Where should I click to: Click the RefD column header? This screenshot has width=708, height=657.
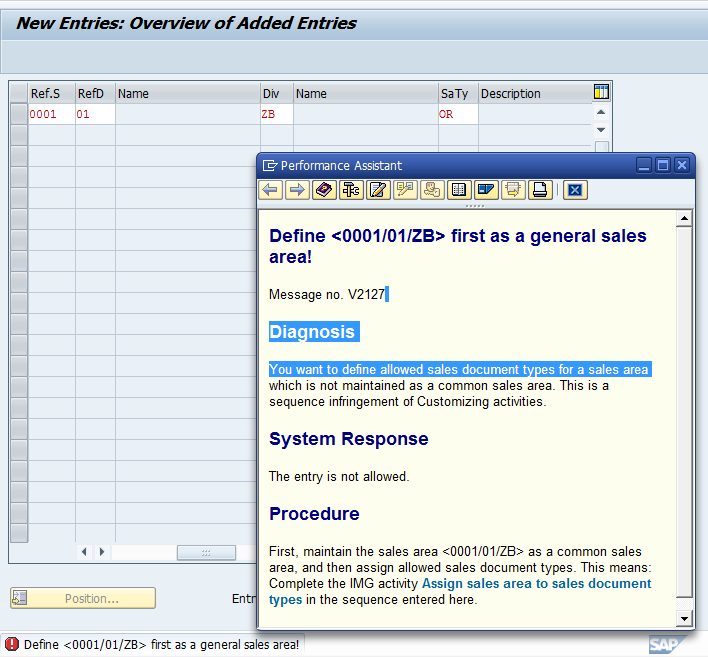tap(95, 93)
